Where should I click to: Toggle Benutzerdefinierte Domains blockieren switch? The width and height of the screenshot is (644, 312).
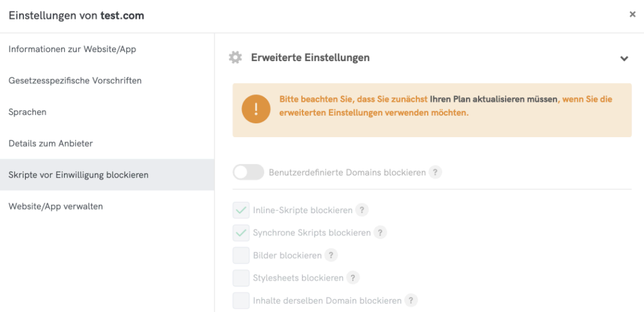point(248,172)
